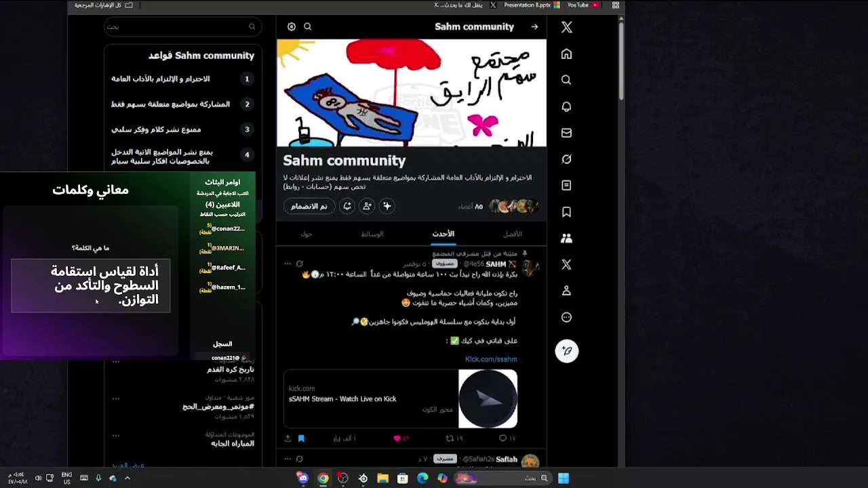Viewport: 868px width, 488px height.
Task: Open Presentation 8.pptx bookmark
Action: coord(532,5)
